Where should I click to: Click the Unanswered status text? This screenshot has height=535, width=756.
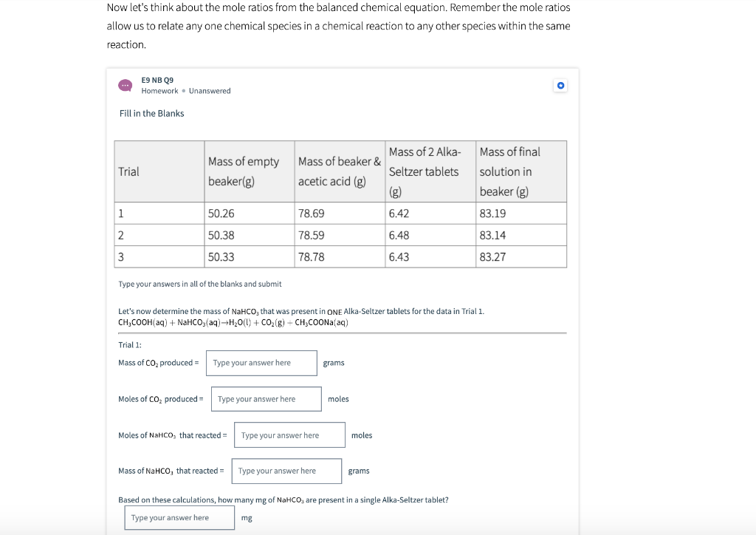point(210,91)
